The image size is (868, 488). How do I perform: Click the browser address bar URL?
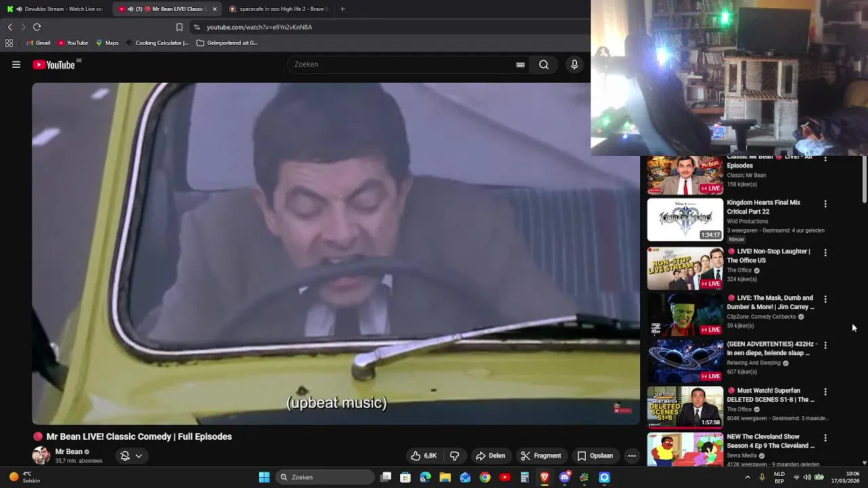coord(260,27)
